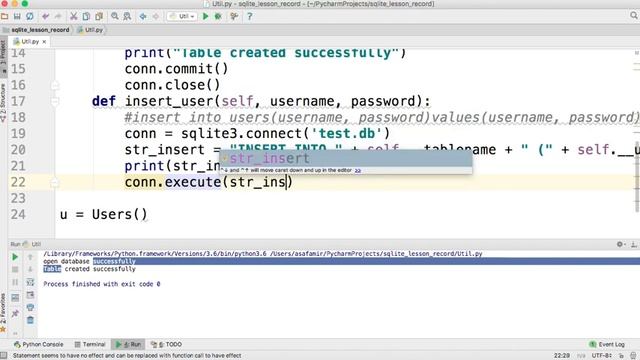Image resolution: width=640 pixels, height=360 pixels.
Task: Click line number 24 in the gutter
Action: pyautogui.click(x=18, y=214)
